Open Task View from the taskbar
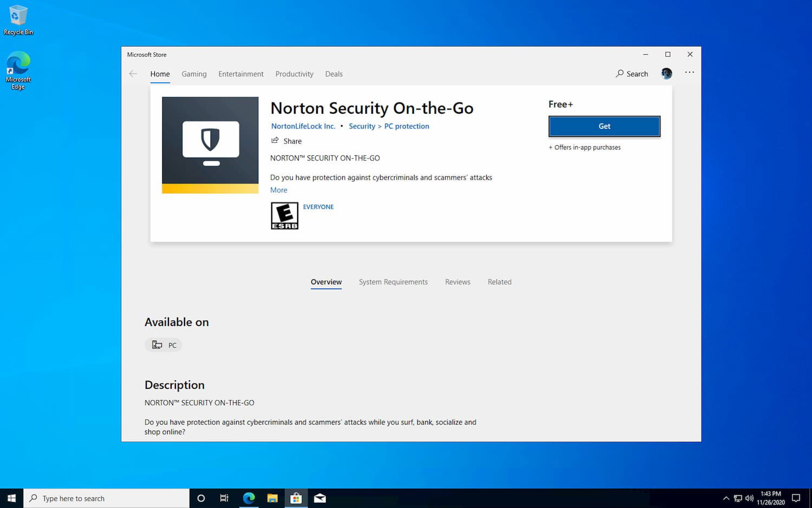 click(224, 498)
